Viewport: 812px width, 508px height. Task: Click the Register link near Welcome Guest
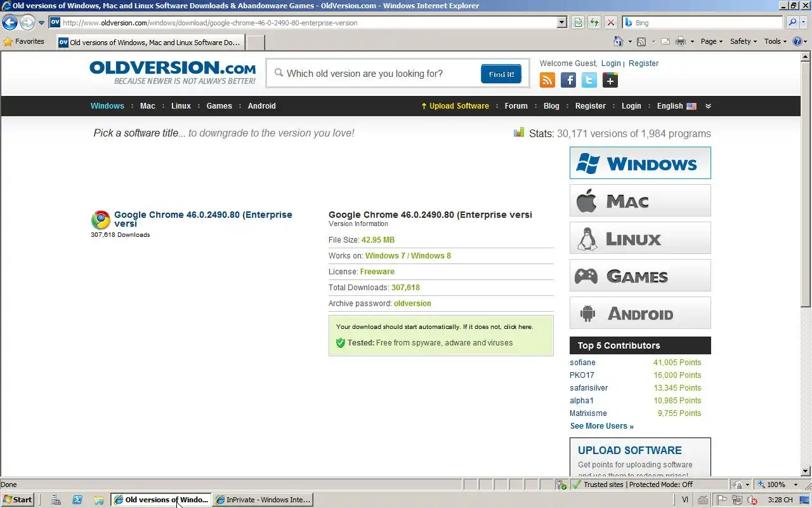tap(643, 63)
